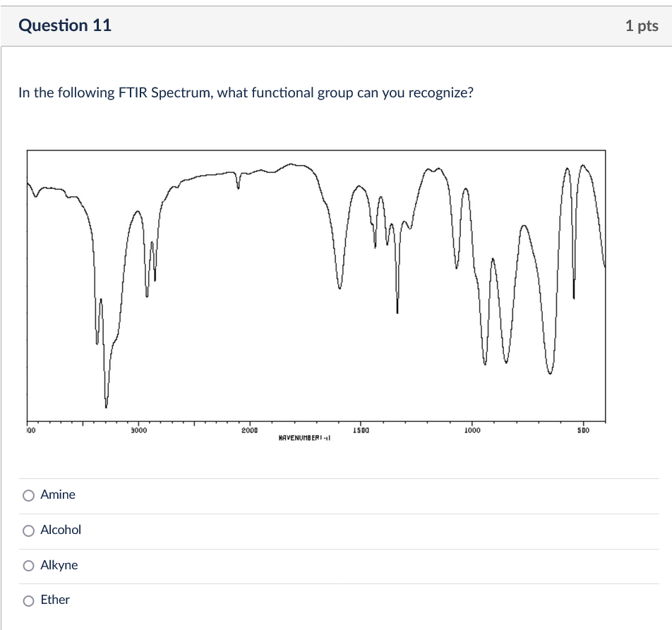Click the spectrum chart border
672x630 pixels.
pos(316,150)
